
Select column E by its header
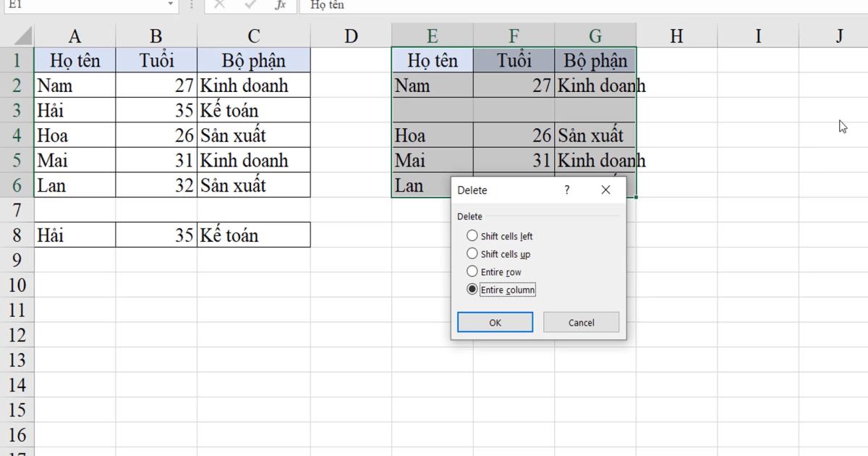click(431, 34)
